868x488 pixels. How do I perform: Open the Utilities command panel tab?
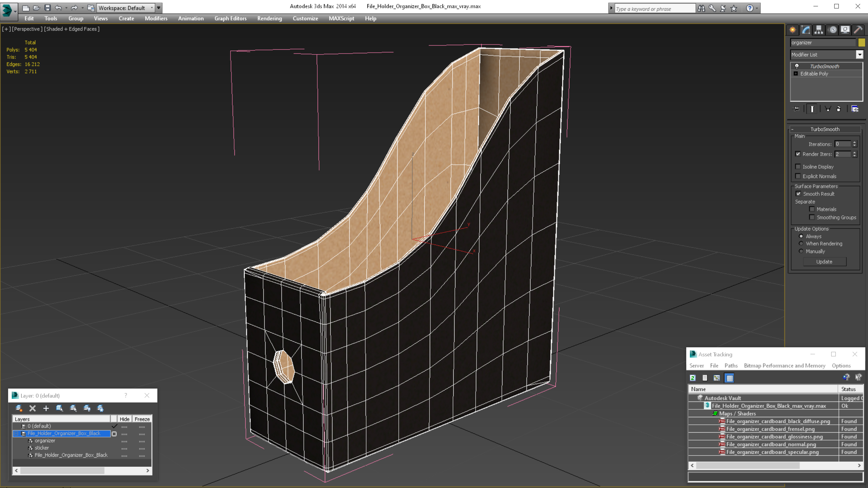click(858, 30)
